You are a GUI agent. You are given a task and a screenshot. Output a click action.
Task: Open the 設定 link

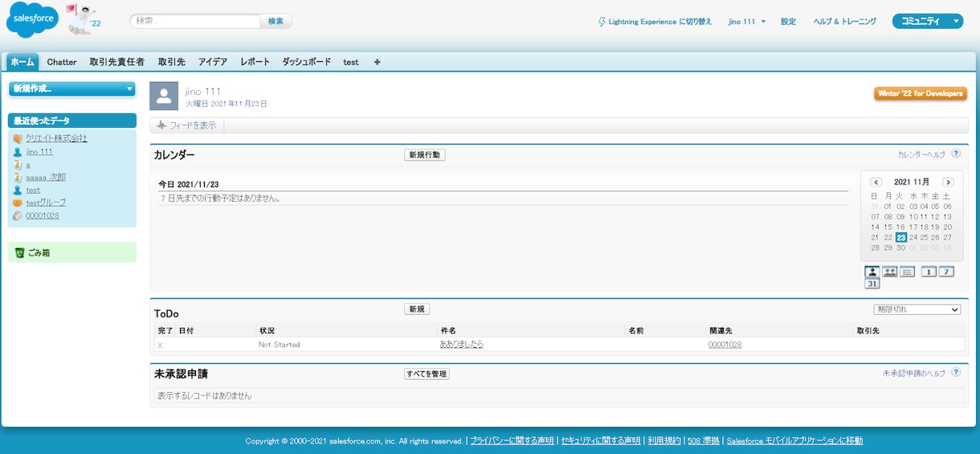788,22
